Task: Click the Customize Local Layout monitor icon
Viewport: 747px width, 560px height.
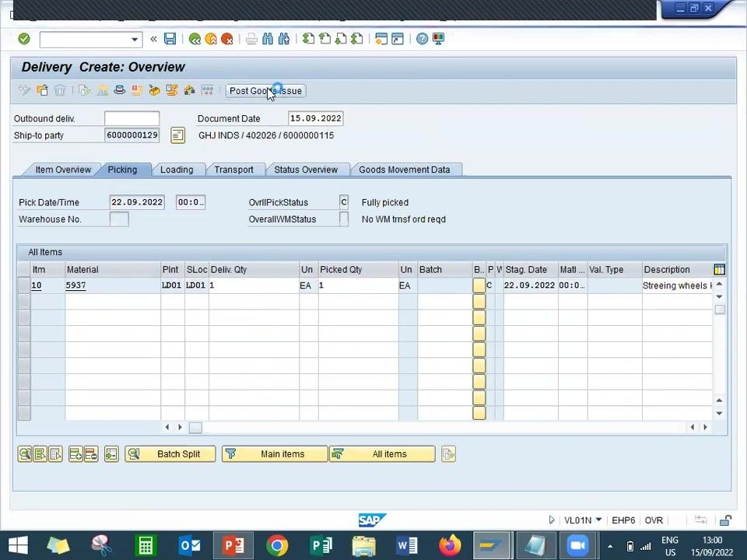Action: coord(438,39)
